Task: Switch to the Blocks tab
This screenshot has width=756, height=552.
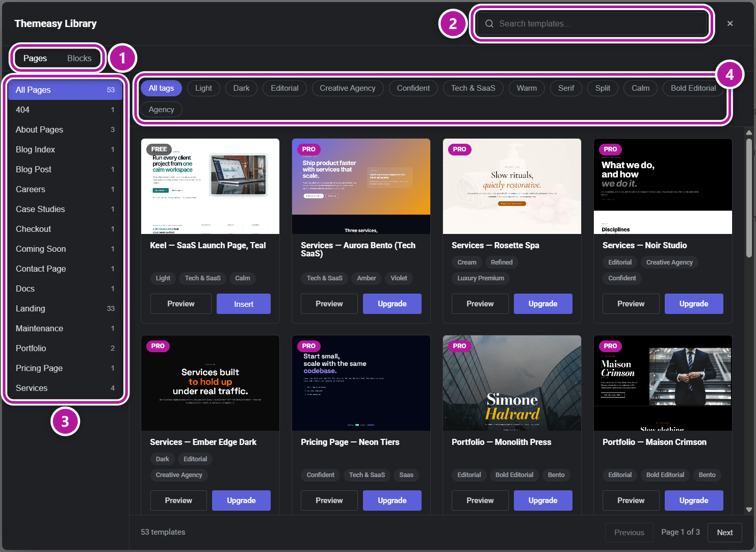Action: pyautogui.click(x=80, y=58)
